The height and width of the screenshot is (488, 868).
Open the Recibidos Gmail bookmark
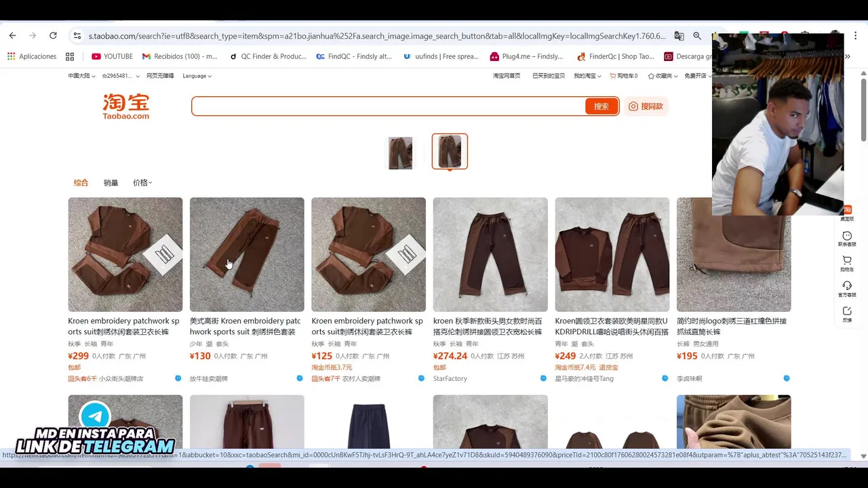pyautogui.click(x=180, y=56)
